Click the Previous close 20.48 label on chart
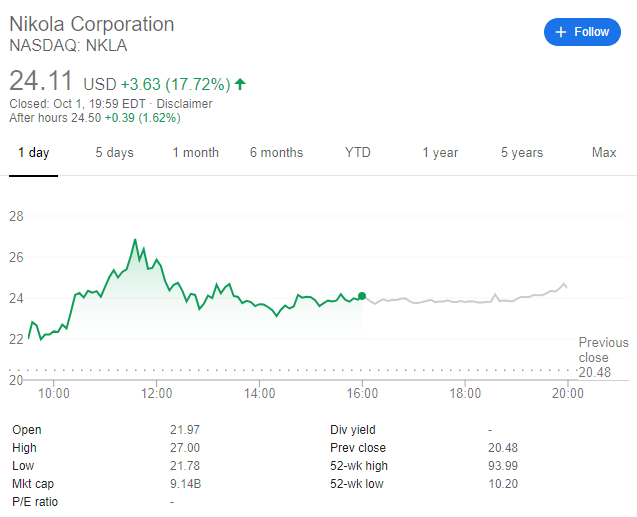The width and height of the screenshot is (637, 517). pyautogui.click(x=603, y=357)
